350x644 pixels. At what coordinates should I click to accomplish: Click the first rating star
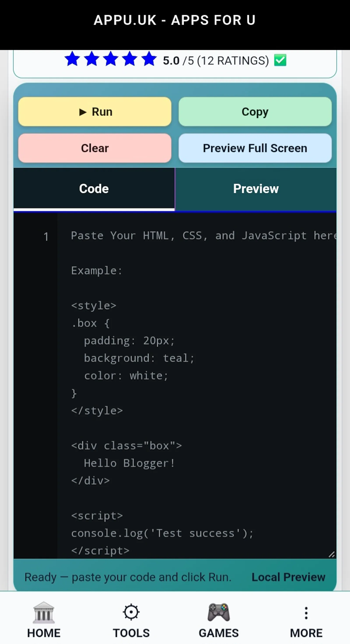(72, 59)
